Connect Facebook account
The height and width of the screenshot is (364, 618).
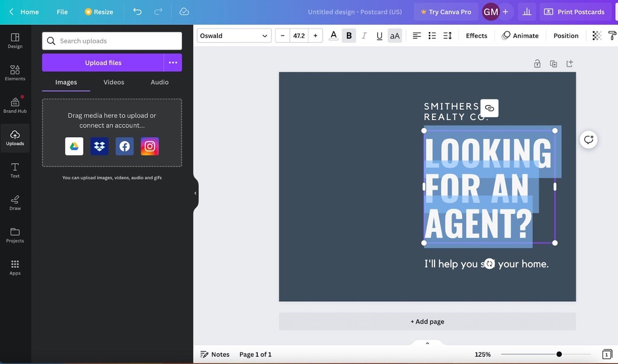(x=124, y=146)
